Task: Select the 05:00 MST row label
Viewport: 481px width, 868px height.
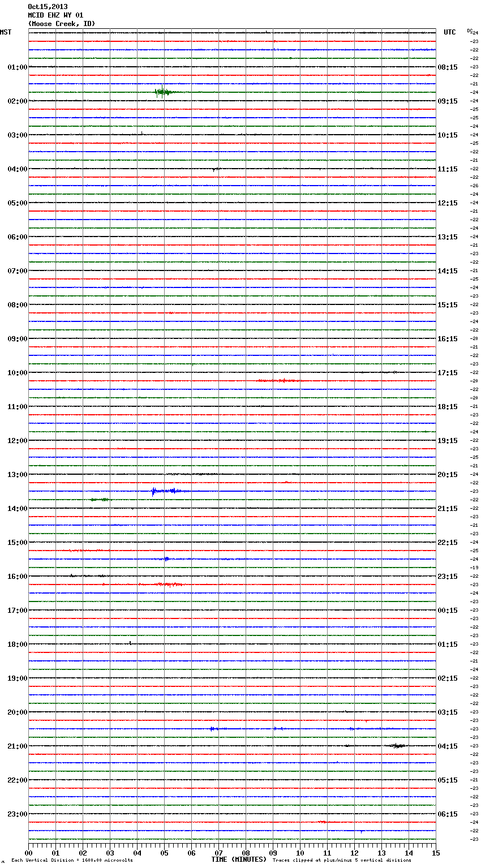Action: coord(18,203)
